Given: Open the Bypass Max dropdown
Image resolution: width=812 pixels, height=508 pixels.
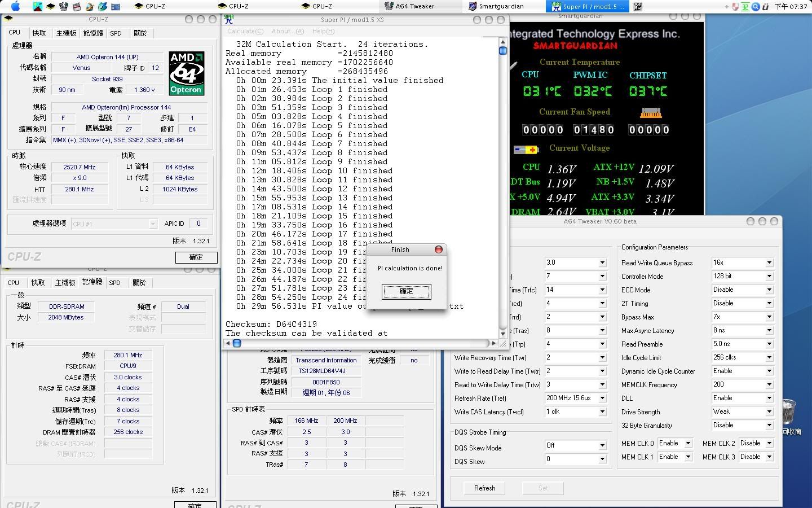Looking at the screenshot, I should click(743, 317).
